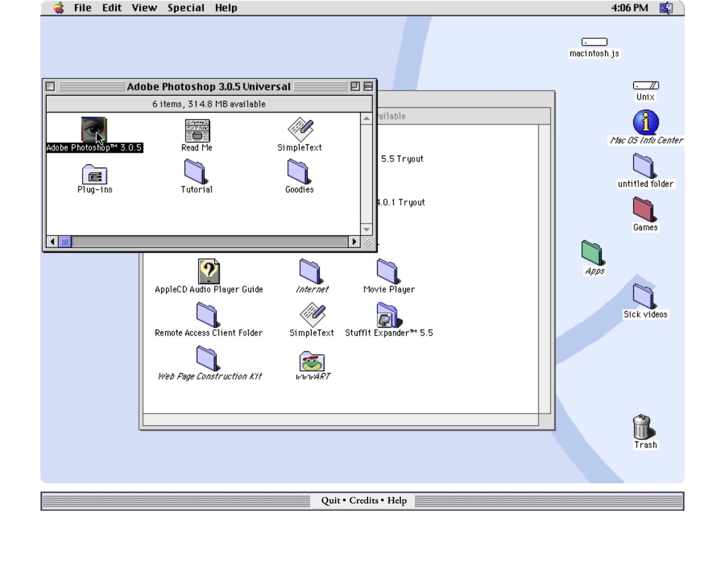This screenshot has height=588, width=725.
Task: Select the macintosh.js disk icon
Action: coord(595,42)
